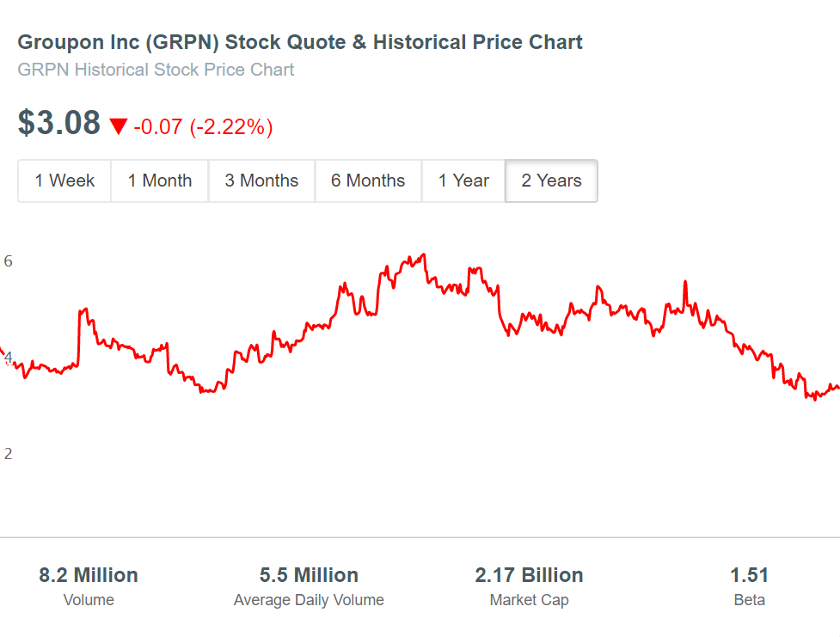Screen dimensions: 840x637
Task: Click the Market Cap label
Action: pyautogui.click(x=529, y=600)
